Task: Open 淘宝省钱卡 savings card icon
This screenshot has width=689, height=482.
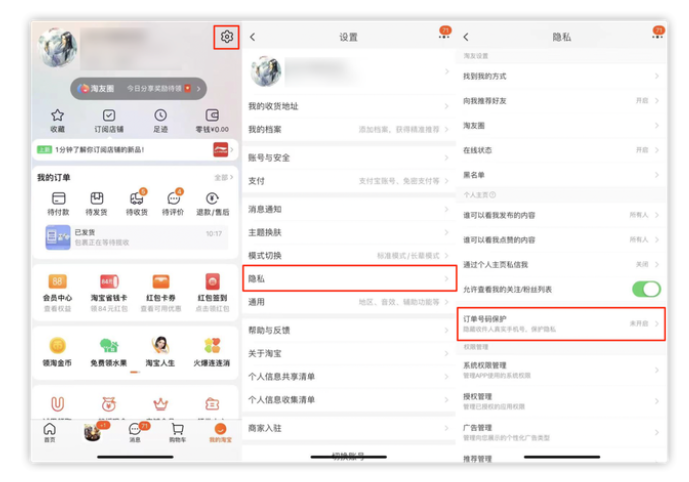Action: [109, 281]
